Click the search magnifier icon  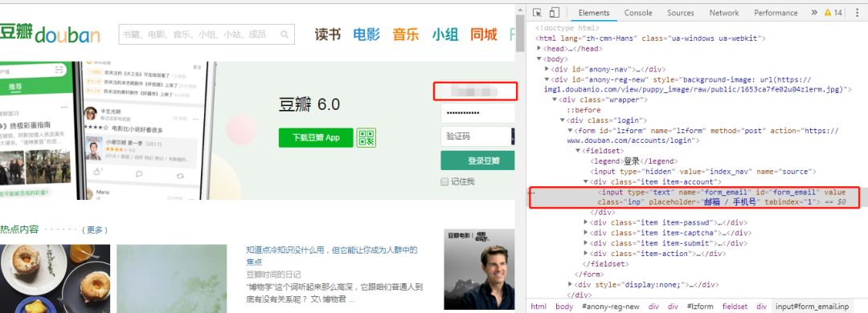(285, 35)
